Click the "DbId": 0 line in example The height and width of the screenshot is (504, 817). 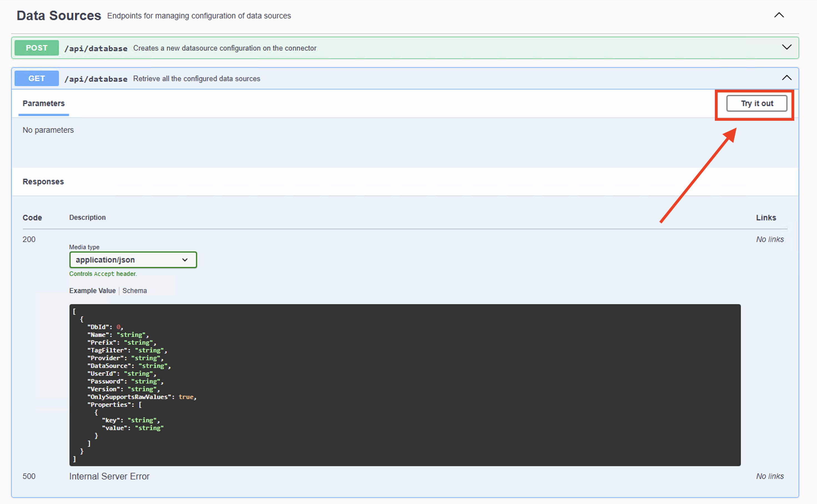[x=105, y=327]
